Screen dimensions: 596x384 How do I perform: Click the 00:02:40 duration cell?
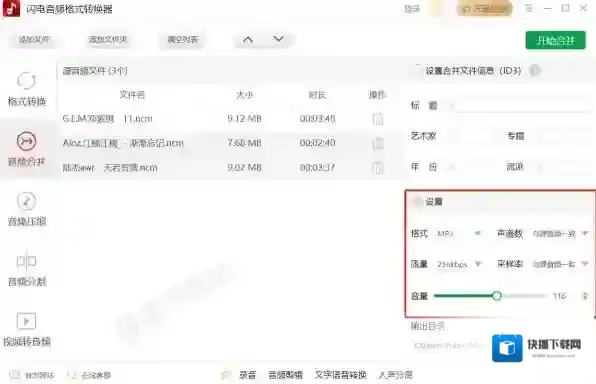[317, 143]
